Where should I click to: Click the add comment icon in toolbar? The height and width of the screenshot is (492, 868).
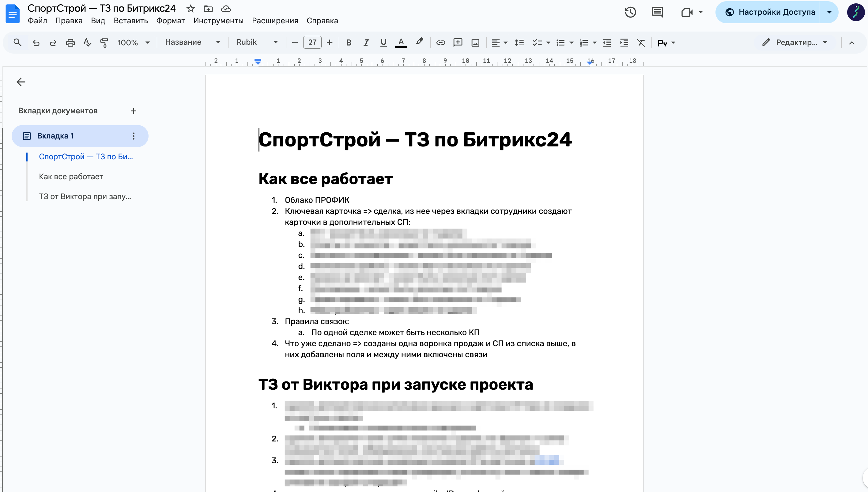458,43
